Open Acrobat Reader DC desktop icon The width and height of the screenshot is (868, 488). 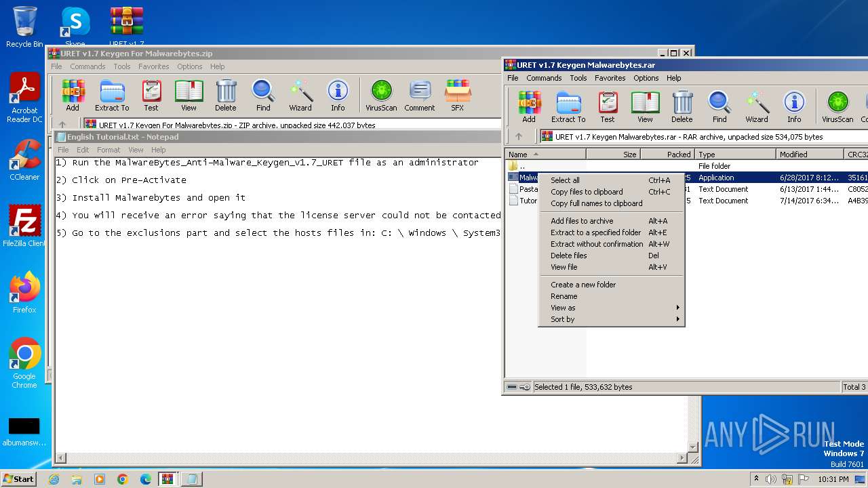click(x=24, y=98)
